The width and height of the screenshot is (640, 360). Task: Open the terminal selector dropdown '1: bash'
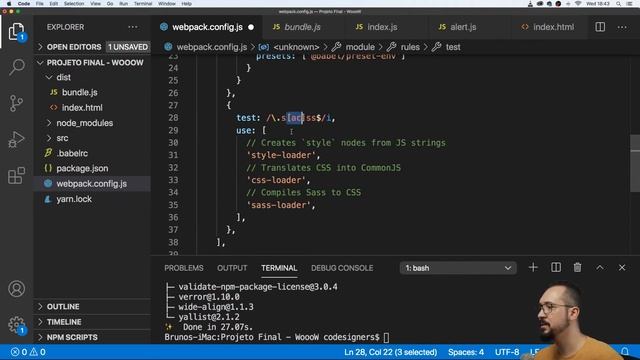pyautogui.click(x=458, y=268)
